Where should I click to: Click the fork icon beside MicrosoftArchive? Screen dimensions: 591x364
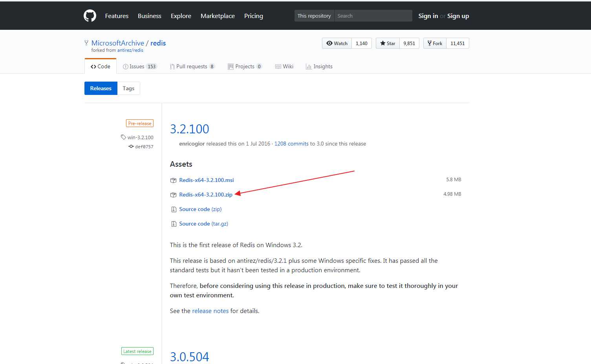tap(86, 43)
